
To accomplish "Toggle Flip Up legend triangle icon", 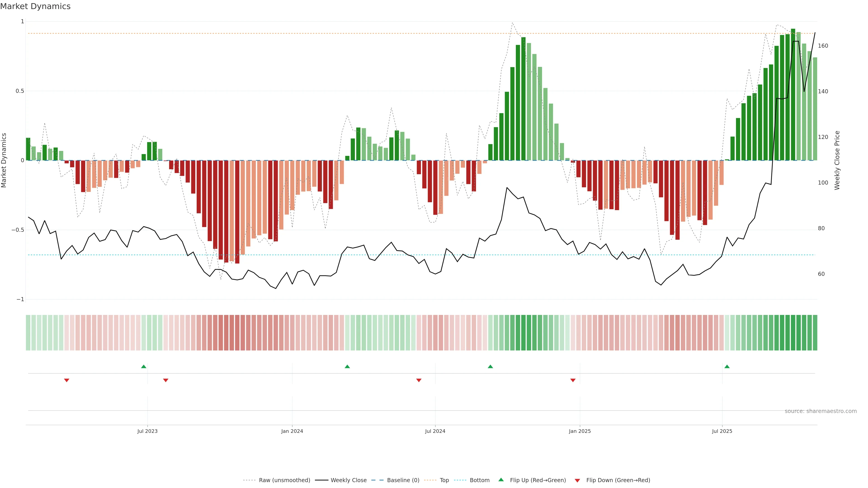I will tap(501, 480).
